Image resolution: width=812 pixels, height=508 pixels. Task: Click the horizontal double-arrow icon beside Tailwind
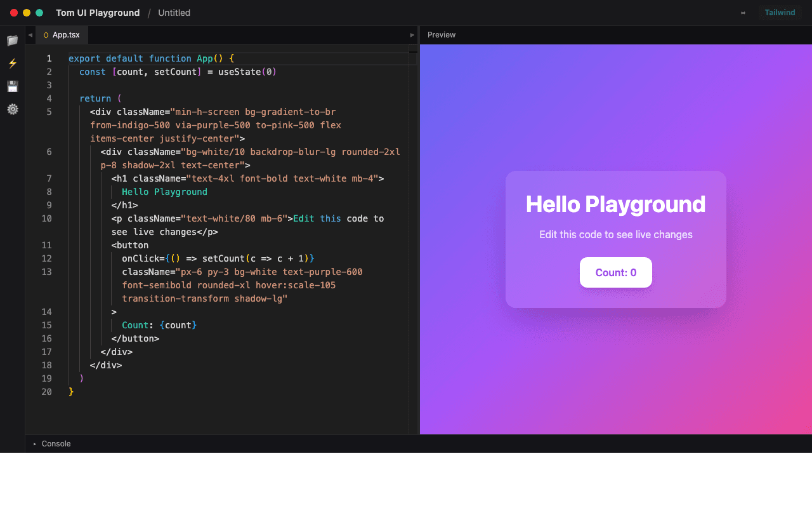[743, 13]
